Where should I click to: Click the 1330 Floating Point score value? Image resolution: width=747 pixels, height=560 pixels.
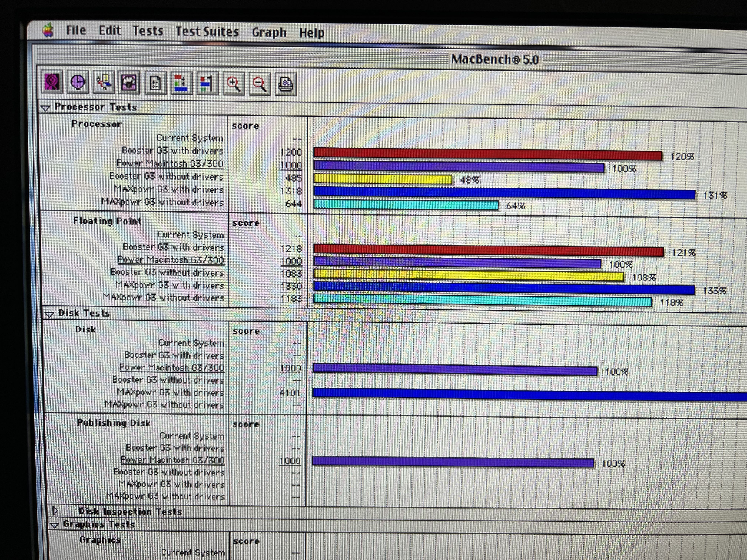[291, 286]
